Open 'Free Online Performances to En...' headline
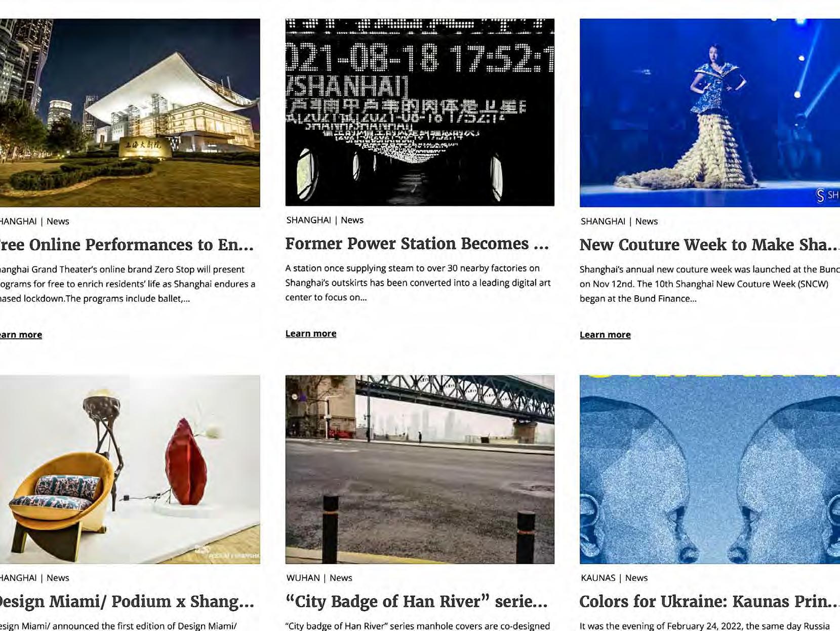Screen dimensions: 840x631 pyautogui.click(x=127, y=245)
